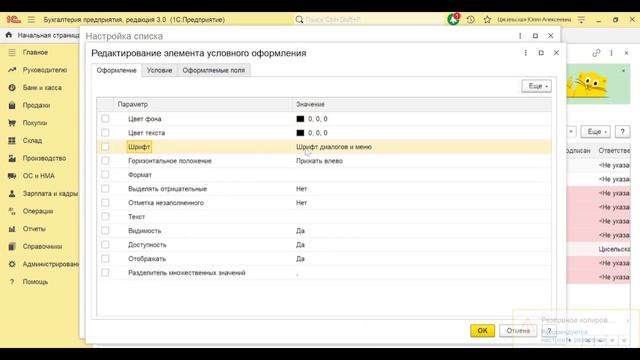Open the notifications bell icon

[x=453, y=19]
